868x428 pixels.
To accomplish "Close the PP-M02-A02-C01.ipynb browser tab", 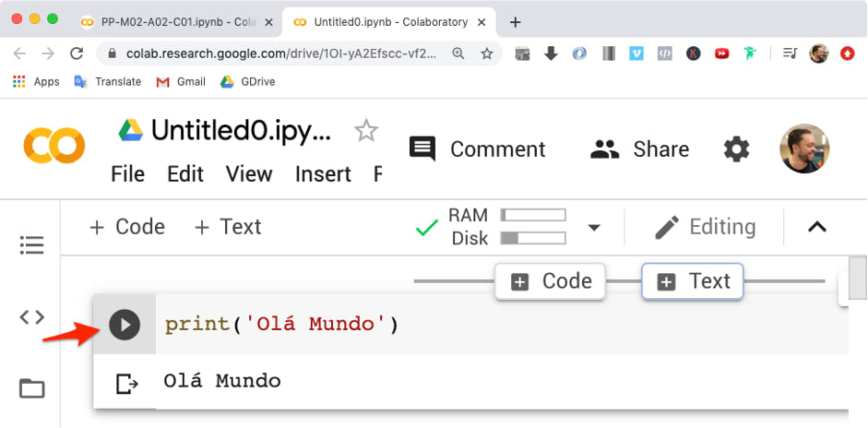I will 268,22.
